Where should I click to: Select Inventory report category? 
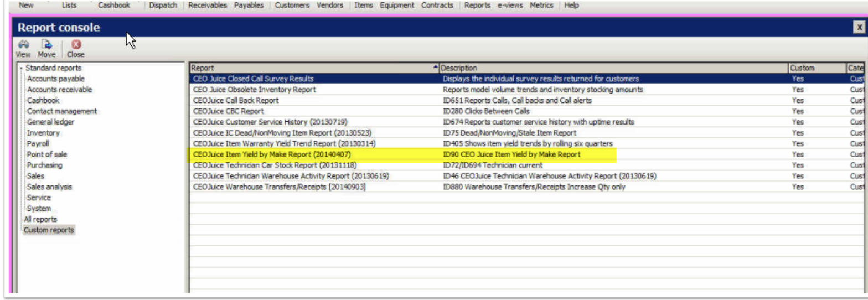(x=43, y=133)
